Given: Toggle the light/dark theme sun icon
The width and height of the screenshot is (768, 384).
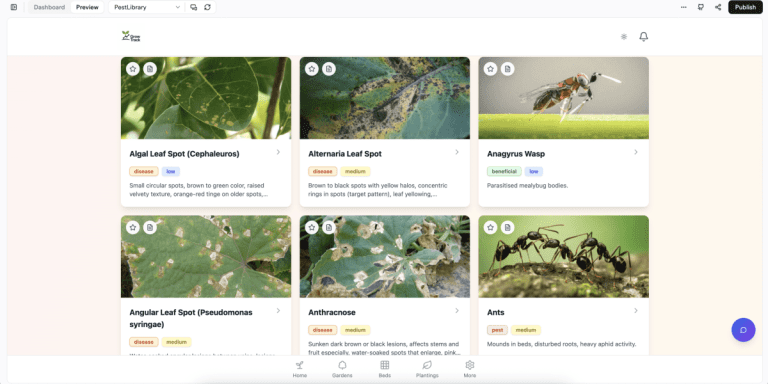Looking at the screenshot, I should coord(624,37).
